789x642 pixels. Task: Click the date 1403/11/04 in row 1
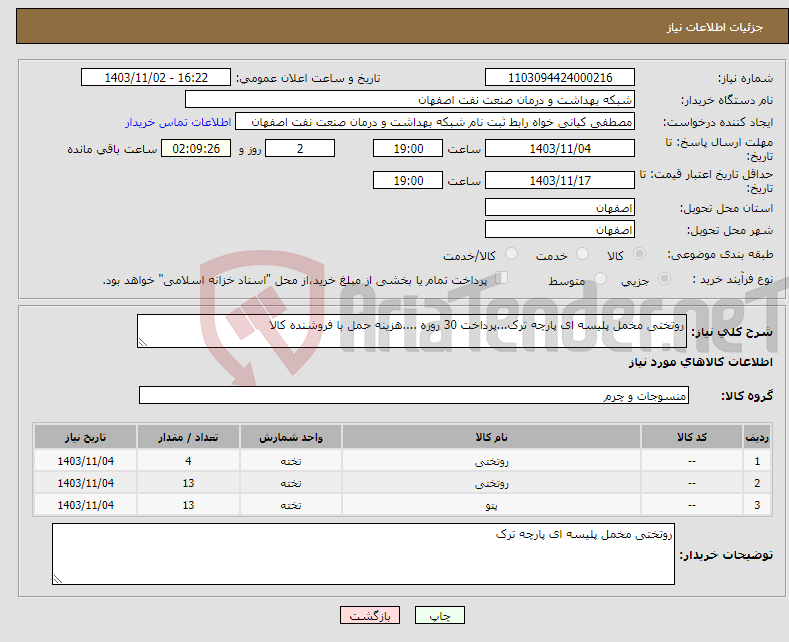coord(86,461)
